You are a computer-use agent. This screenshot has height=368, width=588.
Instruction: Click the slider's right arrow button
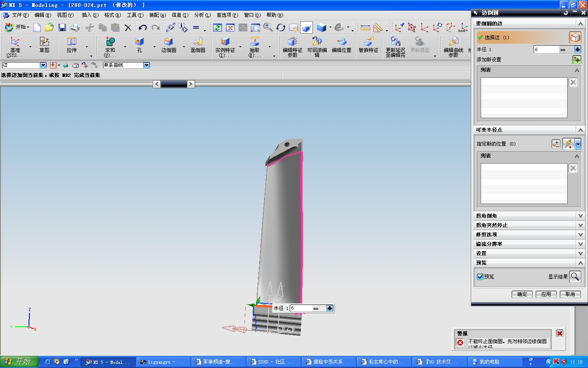[191, 84]
